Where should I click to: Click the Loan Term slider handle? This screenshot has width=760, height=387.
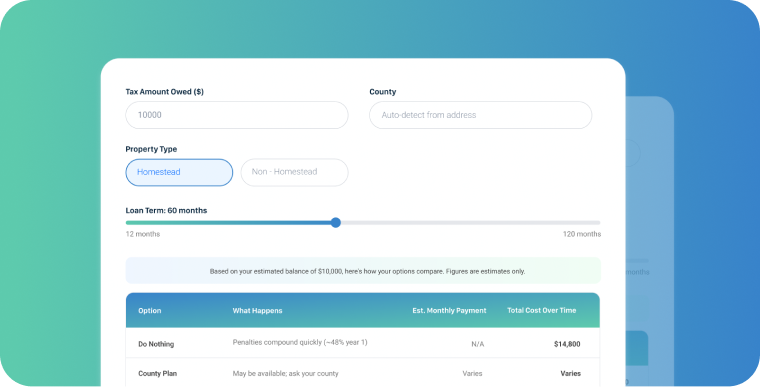coord(335,223)
